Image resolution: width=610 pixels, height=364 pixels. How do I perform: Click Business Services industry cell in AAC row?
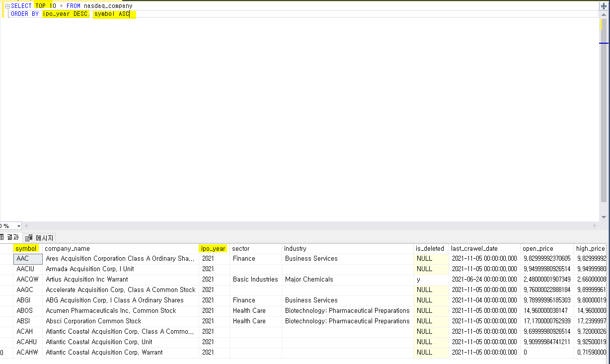tap(348, 259)
